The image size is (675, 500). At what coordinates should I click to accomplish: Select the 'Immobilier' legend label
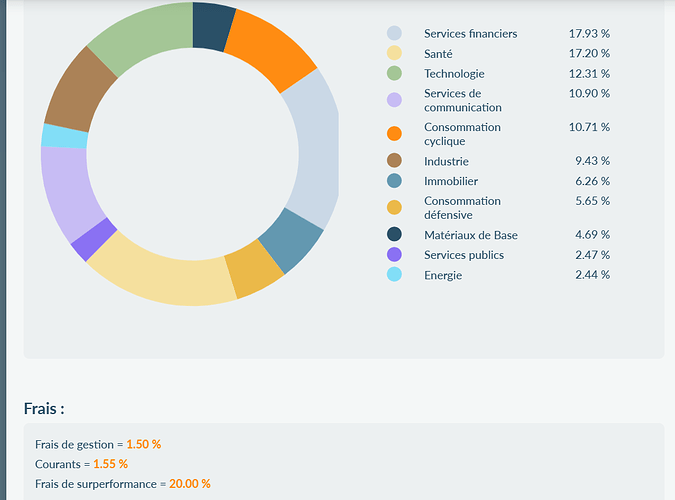(x=451, y=181)
